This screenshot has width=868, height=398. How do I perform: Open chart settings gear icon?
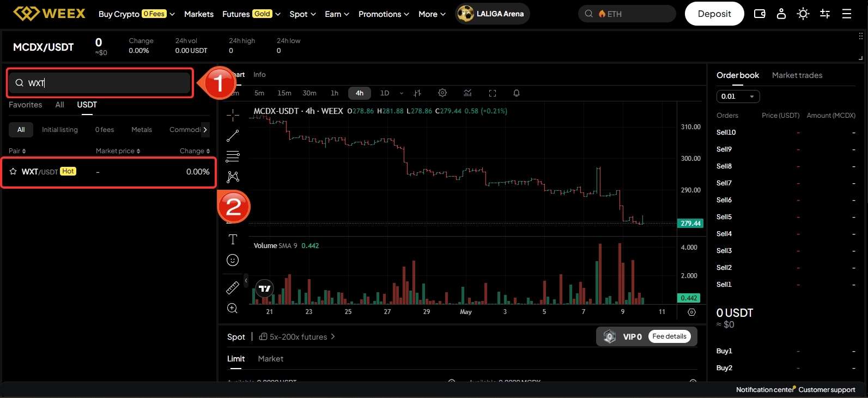click(x=442, y=93)
